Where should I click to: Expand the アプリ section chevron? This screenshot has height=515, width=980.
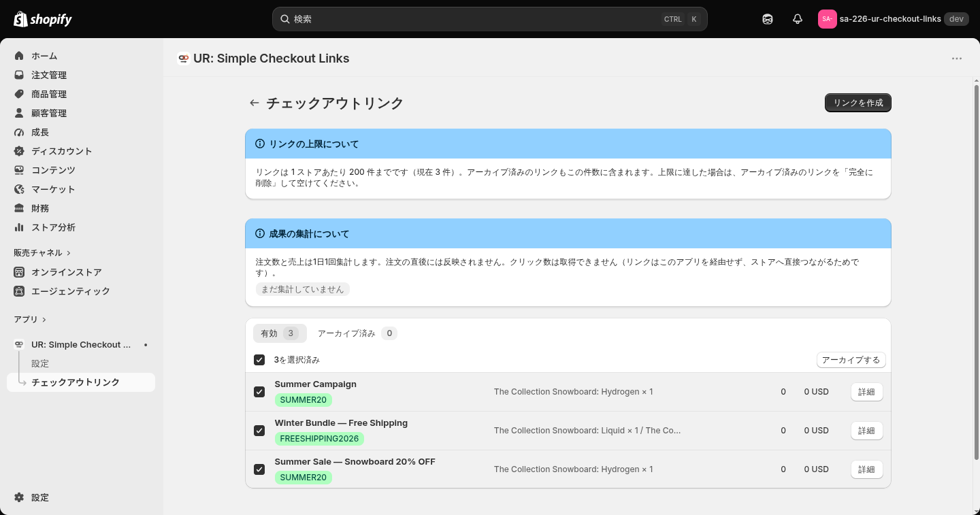click(44, 320)
